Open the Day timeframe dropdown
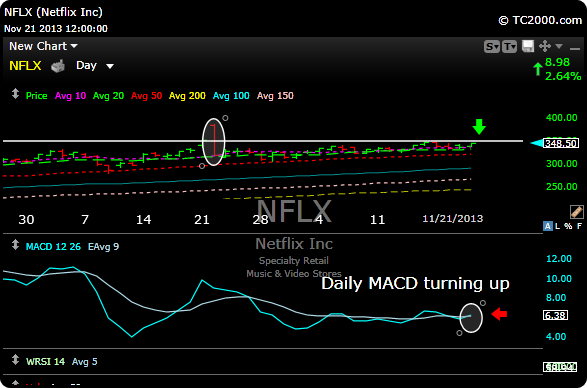587x388 pixels. click(x=94, y=66)
